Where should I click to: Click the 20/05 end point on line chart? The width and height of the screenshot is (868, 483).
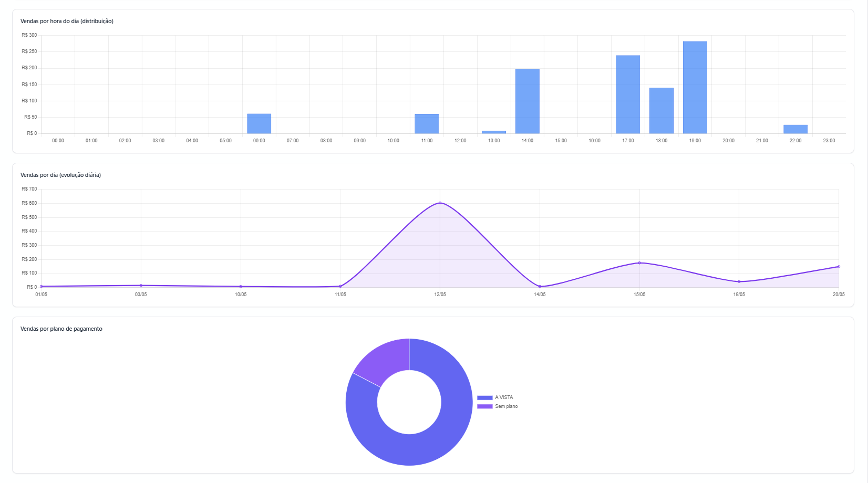coord(839,267)
